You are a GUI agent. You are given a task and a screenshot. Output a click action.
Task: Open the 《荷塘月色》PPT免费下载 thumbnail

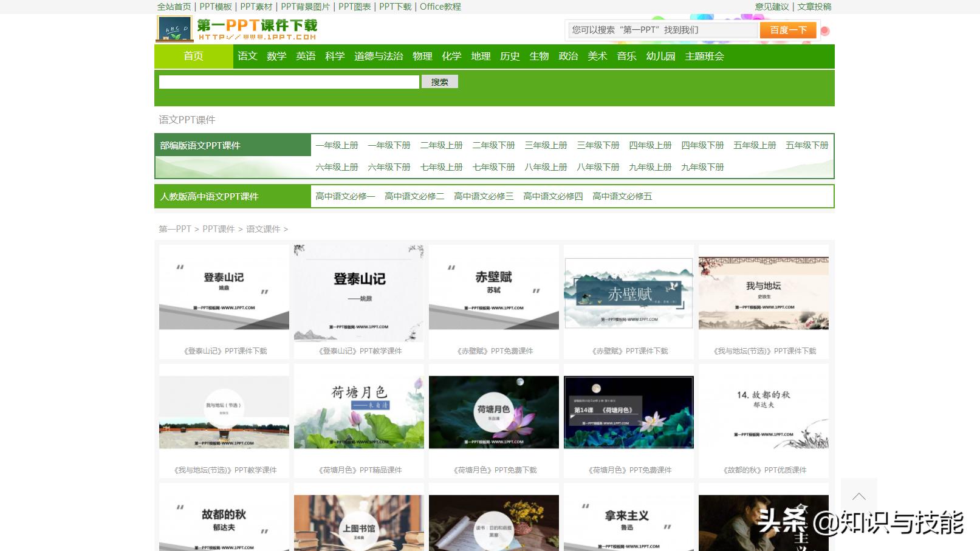click(493, 412)
